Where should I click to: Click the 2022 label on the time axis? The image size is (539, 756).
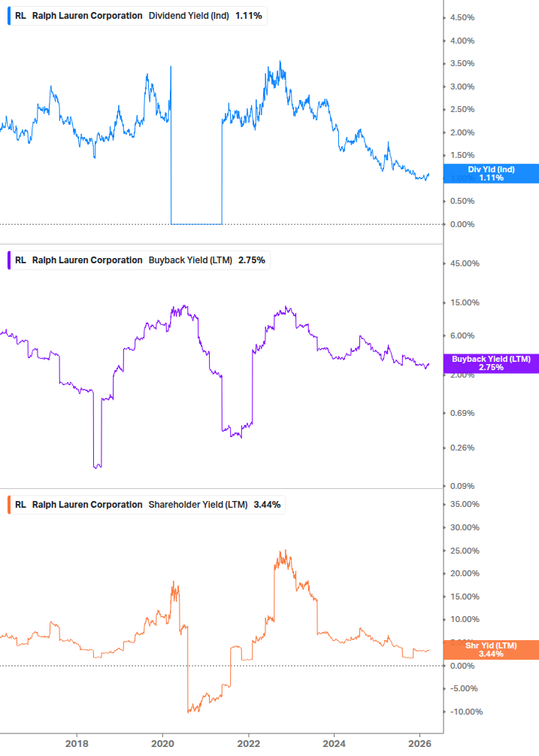point(249,743)
